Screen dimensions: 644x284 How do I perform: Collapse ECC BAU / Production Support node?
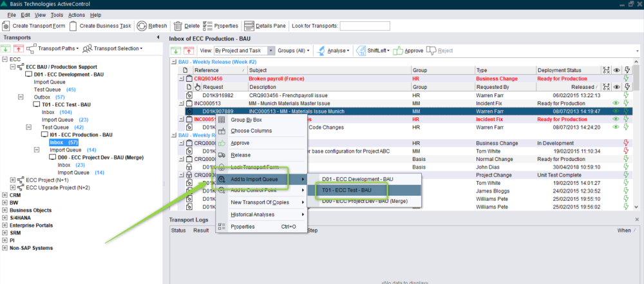[12, 66]
